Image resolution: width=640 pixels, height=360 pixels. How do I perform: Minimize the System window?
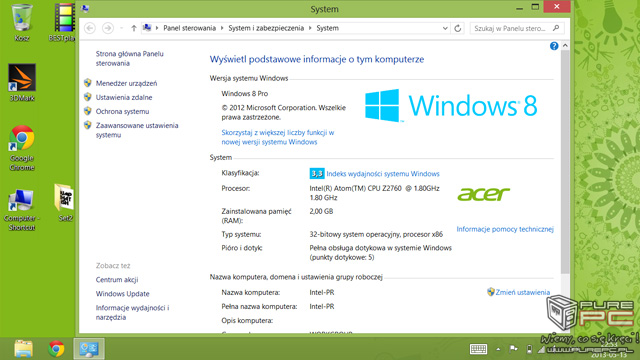519,8
